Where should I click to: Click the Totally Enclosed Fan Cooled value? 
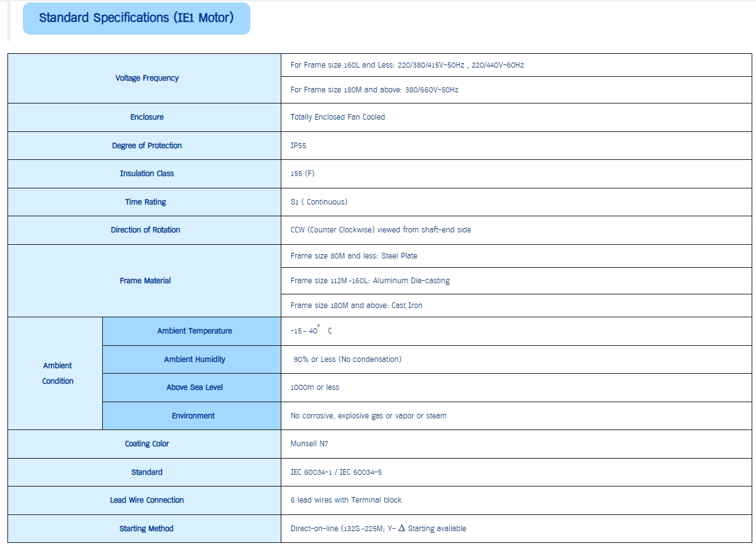coord(338,117)
